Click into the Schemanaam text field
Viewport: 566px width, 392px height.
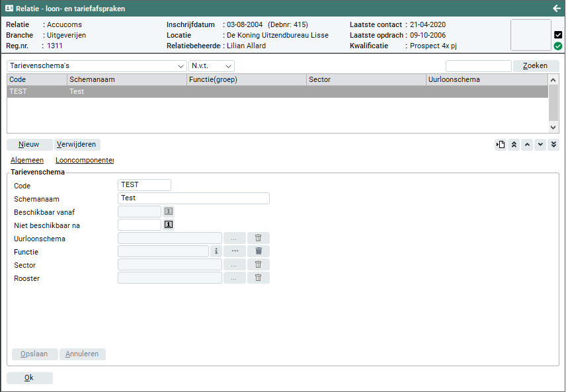pos(193,198)
